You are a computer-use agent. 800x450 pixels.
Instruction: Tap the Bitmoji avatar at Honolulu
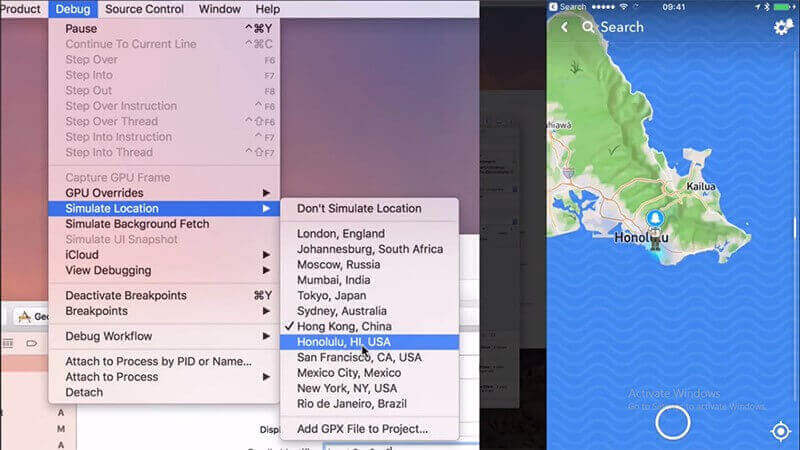click(x=656, y=240)
